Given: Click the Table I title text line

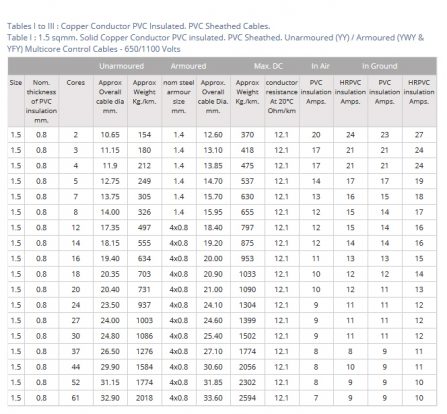Looking at the screenshot, I should tap(215, 43).
